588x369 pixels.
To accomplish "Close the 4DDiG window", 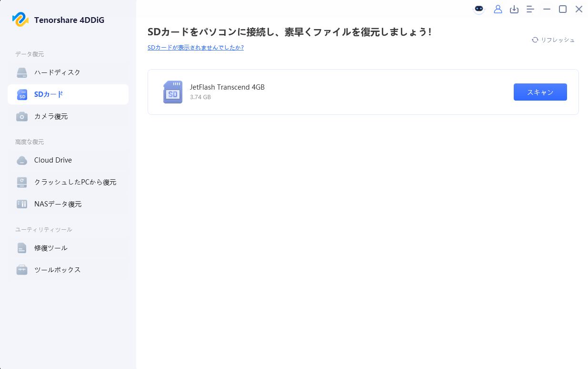I will click(x=579, y=9).
